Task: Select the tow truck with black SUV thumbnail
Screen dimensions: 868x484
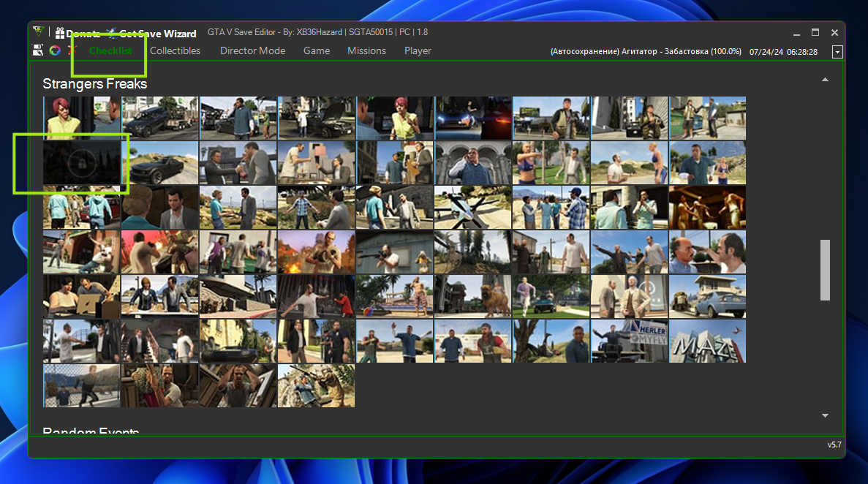Action: click(160, 118)
